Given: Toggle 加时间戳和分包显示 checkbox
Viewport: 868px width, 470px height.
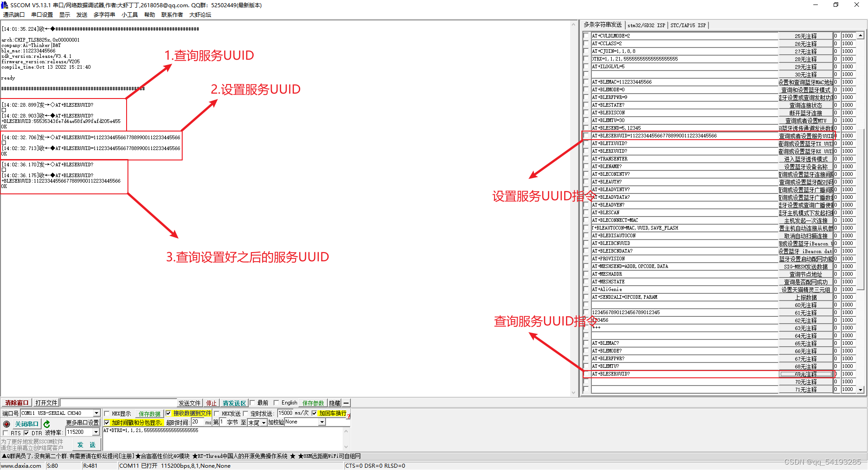Looking at the screenshot, I should [107, 423].
